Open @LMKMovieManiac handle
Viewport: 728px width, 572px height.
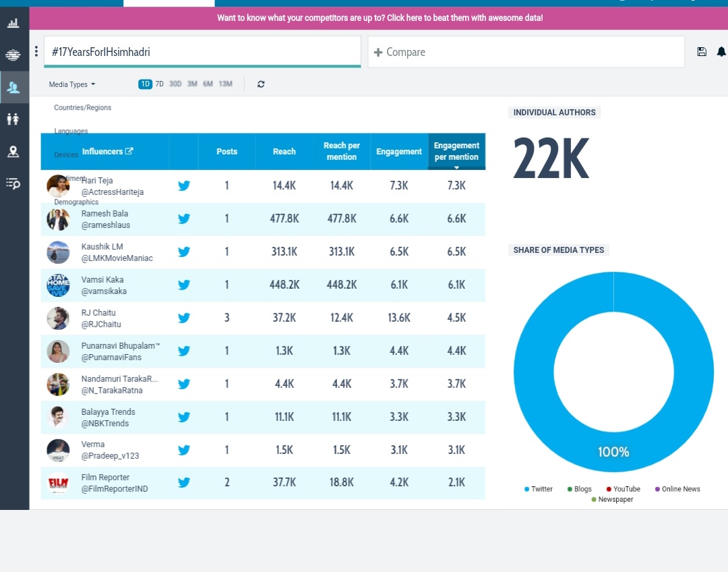point(117,258)
